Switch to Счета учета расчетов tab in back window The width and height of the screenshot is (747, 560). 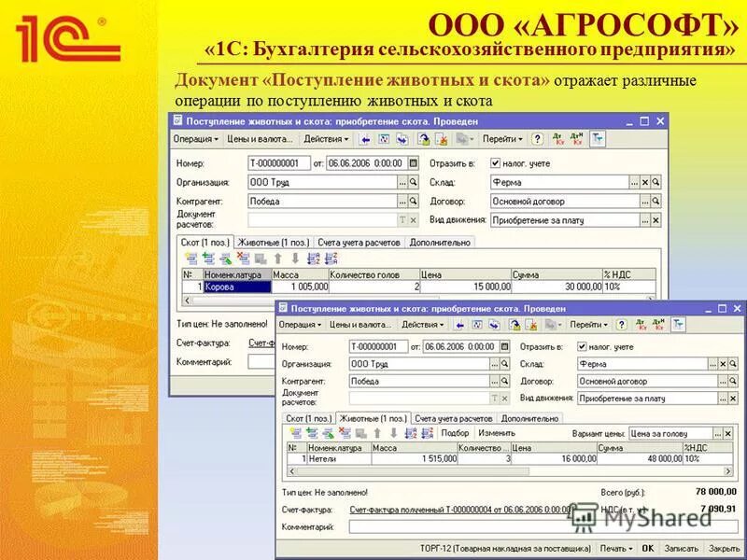(359, 243)
